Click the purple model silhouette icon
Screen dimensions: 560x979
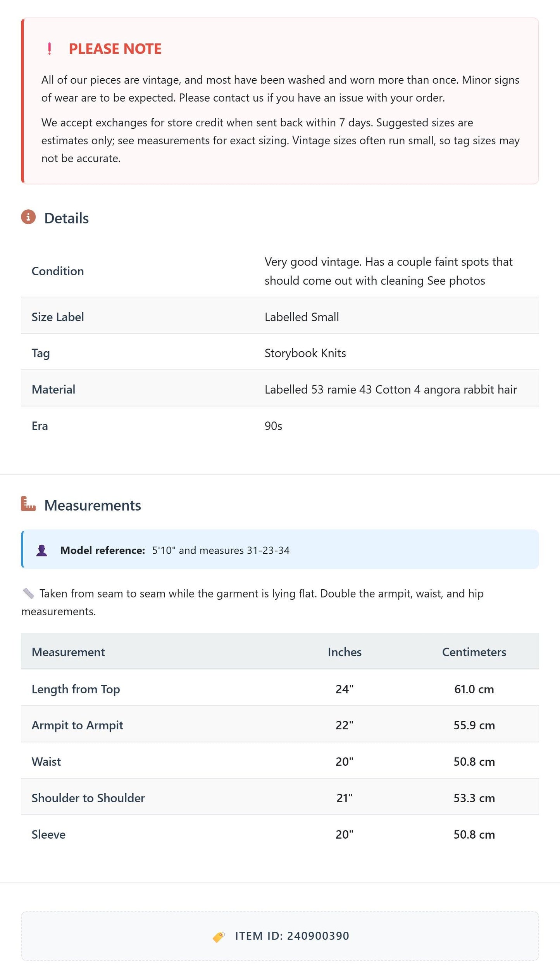pos(42,550)
